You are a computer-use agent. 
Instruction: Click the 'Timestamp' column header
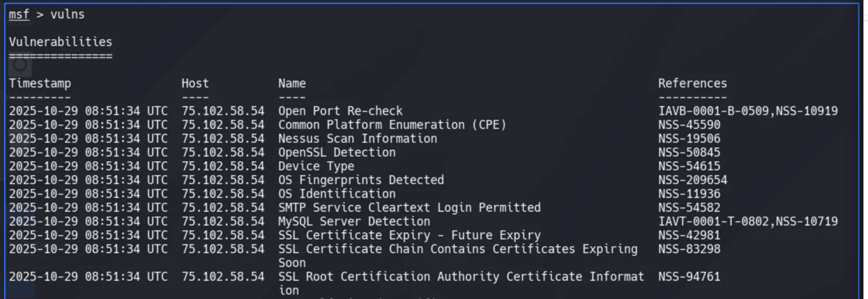pyautogui.click(x=40, y=83)
